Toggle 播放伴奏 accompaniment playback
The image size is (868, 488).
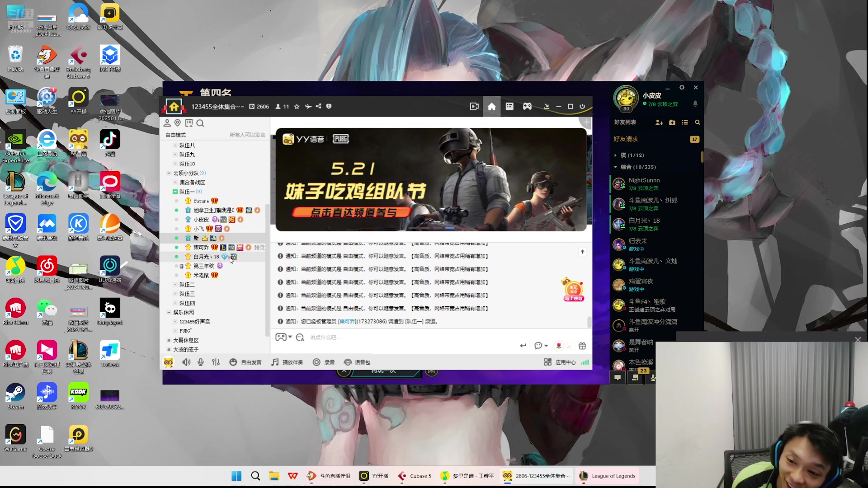287,362
